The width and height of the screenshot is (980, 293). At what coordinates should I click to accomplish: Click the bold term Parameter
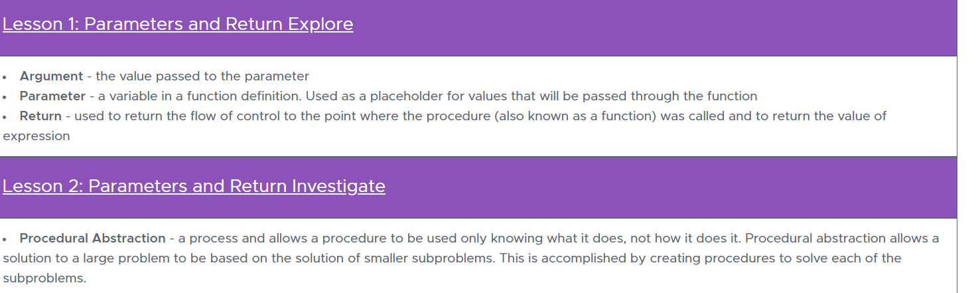point(52,96)
